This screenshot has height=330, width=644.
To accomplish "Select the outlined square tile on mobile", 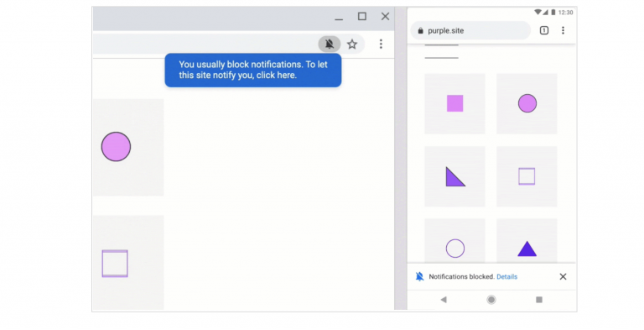I will coord(527,176).
